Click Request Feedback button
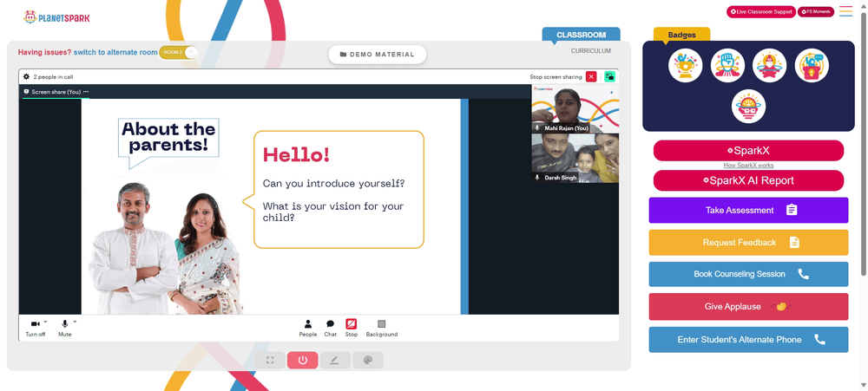Image resolution: width=868 pixels, height=391 pixels. click(x=748, y=242)
